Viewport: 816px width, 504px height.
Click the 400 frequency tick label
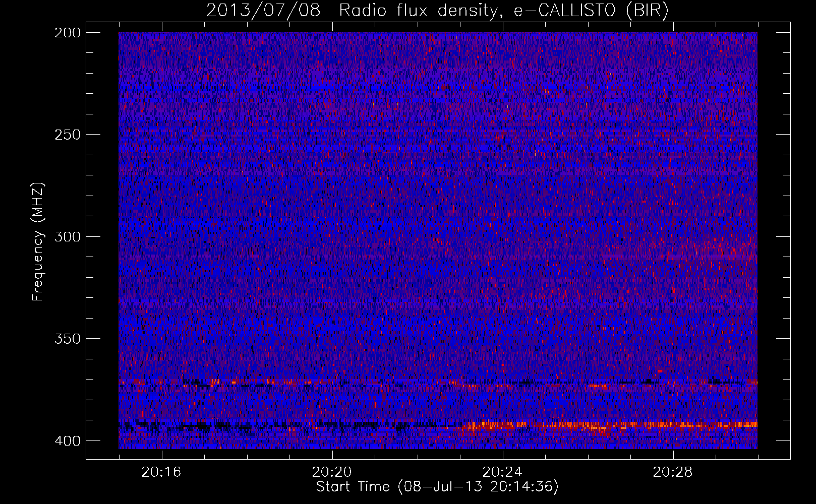67,441
